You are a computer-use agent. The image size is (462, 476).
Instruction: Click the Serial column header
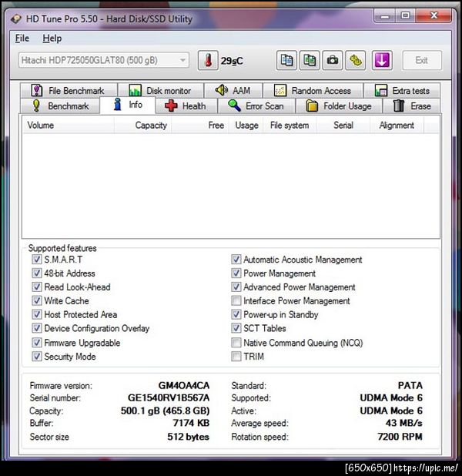coord(343,126)
